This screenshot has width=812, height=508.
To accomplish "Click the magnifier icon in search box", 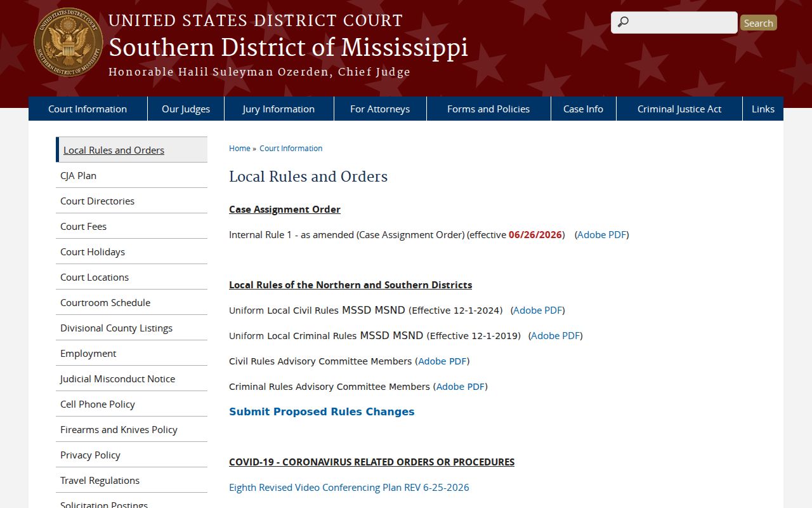I will click(623, 22).
